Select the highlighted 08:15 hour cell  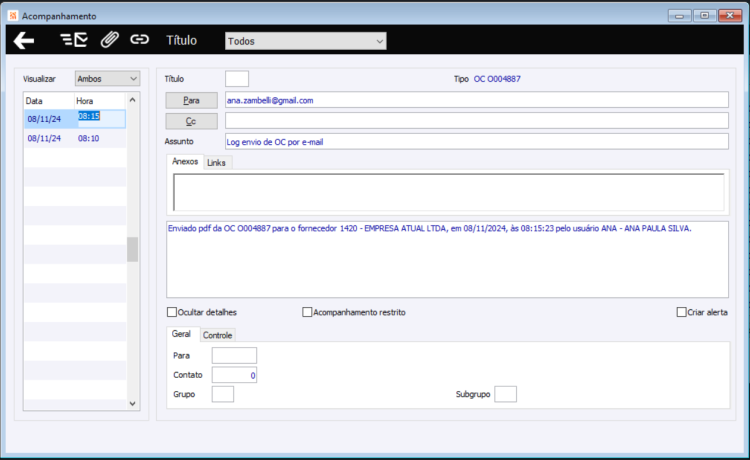(100, 119)
